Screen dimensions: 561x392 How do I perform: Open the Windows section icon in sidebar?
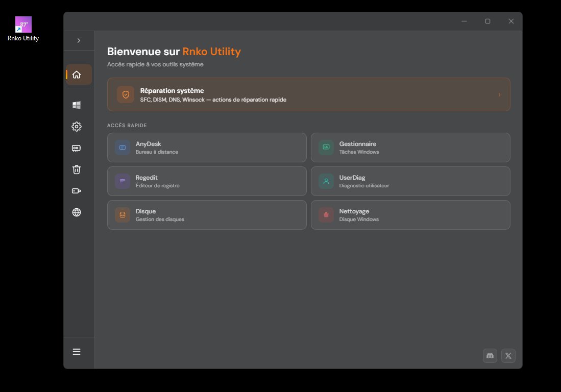(x=77, y=105)
